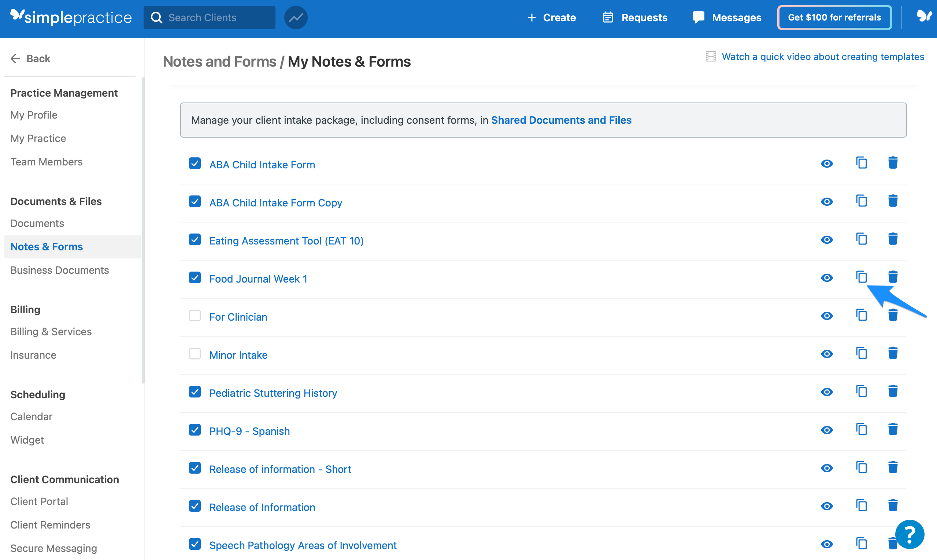Open the Minor Intake form link
The height and width of the screenshot is (560, 937).
(x=238, y=355)
